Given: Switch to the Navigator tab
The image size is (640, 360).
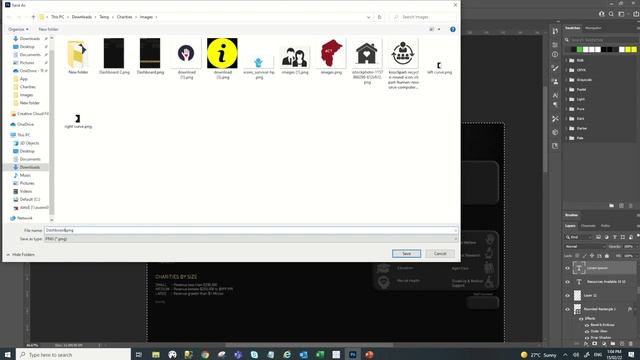Looking at the screenshot, I should (x=593, y=28).
